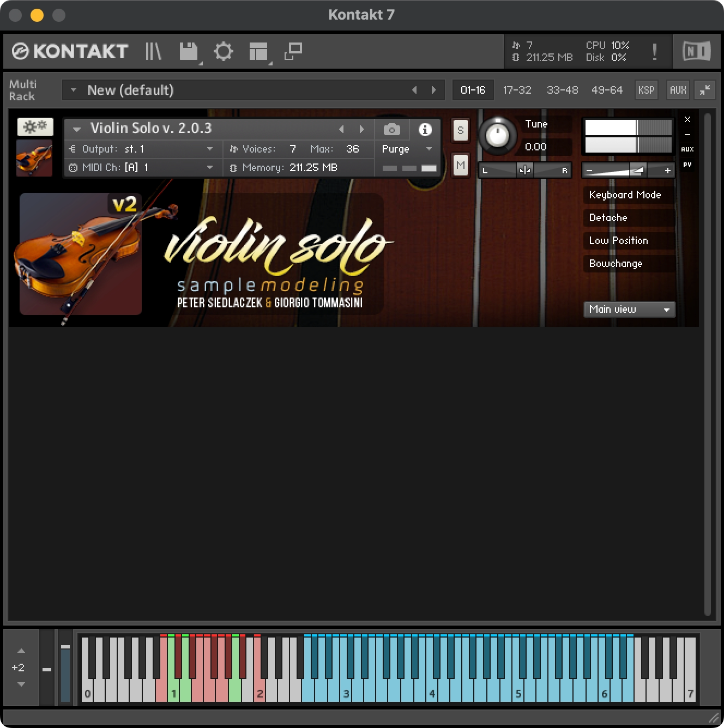Click the rack vertical scrollbar
Image resolution: width=724 pixels, height=728 pixels.
click(707, 364)
